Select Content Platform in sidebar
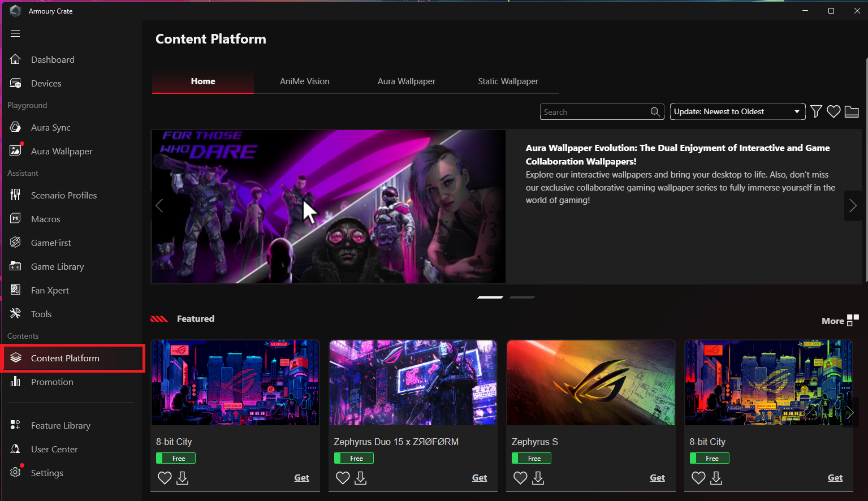The width and height of the screenshot is (868, 501). (x=74, y=358)
